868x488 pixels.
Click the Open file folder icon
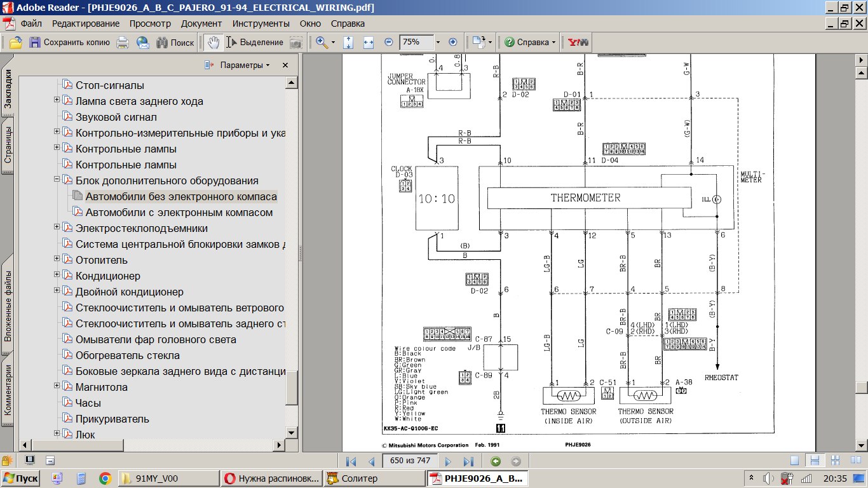15,43
